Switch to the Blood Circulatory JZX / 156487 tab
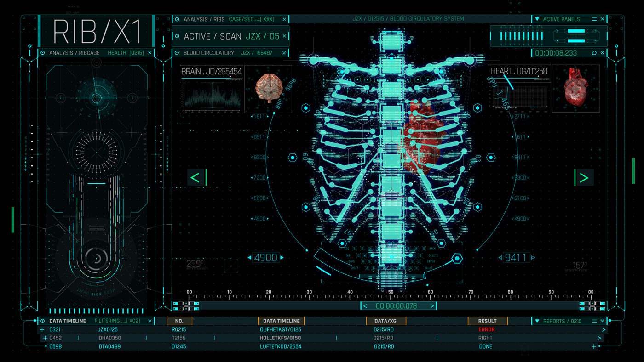This screenshot has width=644, height=362. pos(230,53)
